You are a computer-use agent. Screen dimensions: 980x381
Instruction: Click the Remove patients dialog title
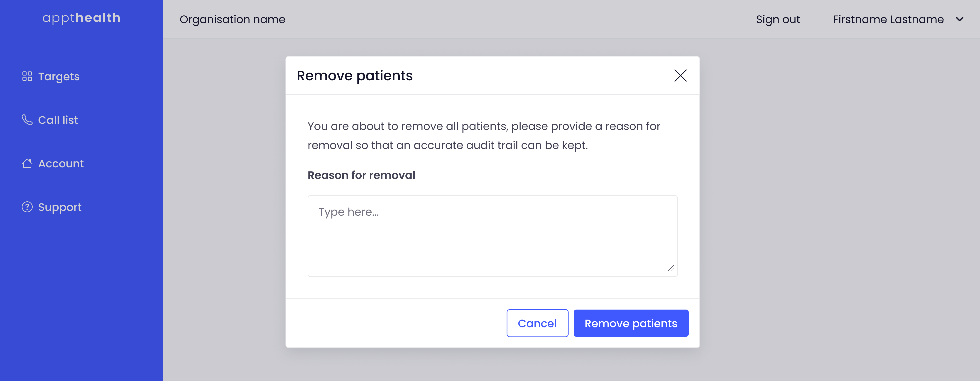[355, 76]
